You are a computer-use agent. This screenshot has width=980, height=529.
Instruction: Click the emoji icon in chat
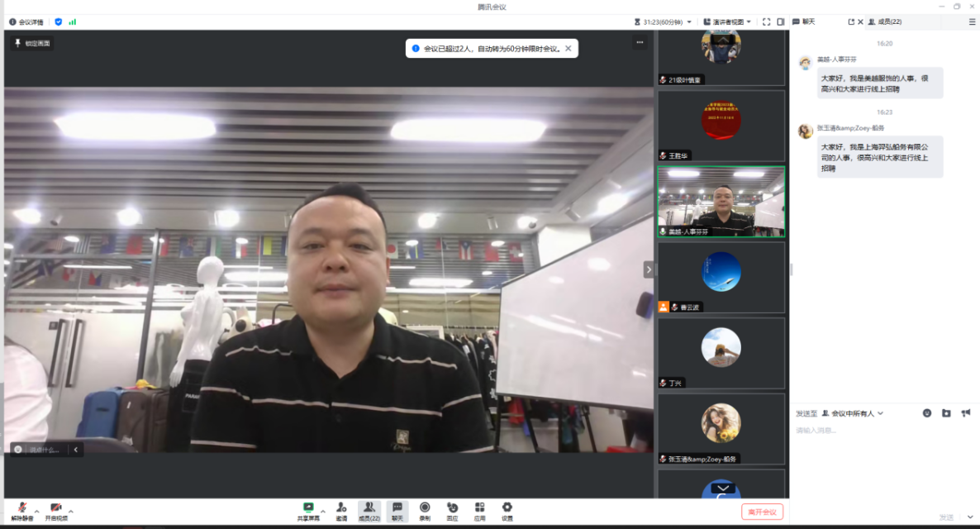coord(927,413)
